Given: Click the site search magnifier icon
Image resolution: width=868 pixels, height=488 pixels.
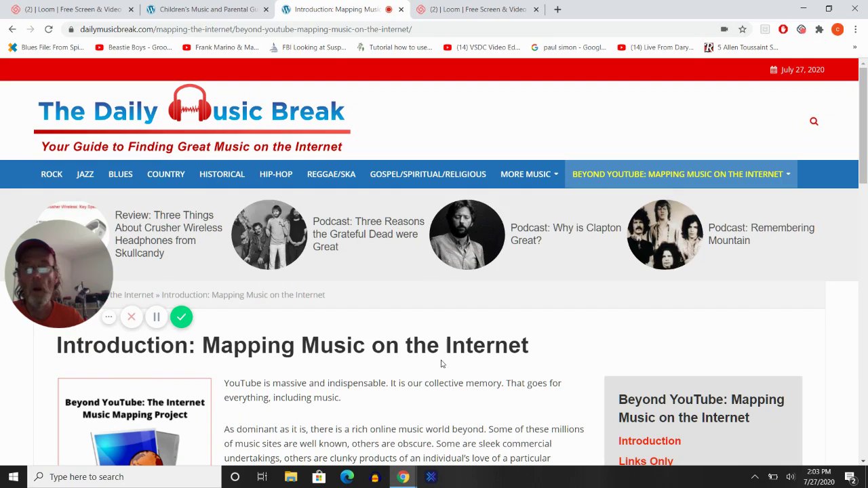Looking at the screenshot, I should click(814, 121).
